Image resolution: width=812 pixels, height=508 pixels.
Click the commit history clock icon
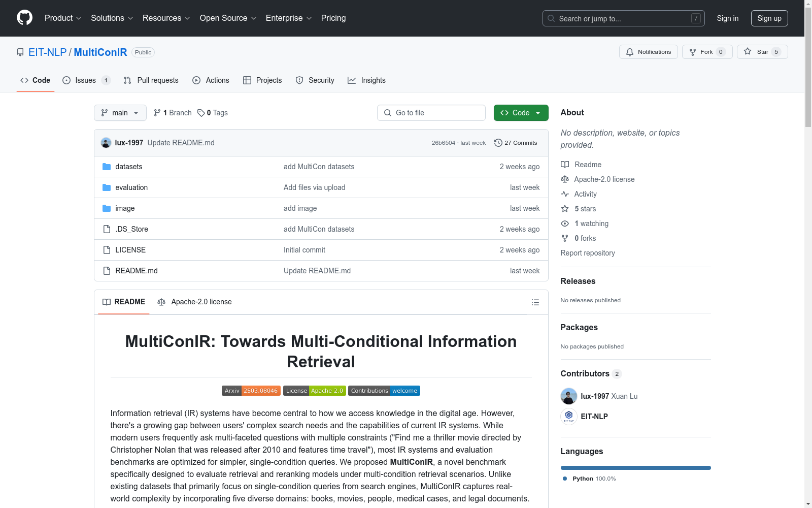(x=498, y=143)
